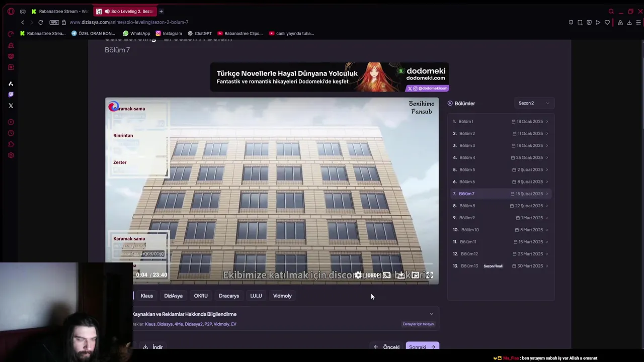The image size is (644, 362).
Task: Open the ad blocker shield icon
Action: coord(589,22)
